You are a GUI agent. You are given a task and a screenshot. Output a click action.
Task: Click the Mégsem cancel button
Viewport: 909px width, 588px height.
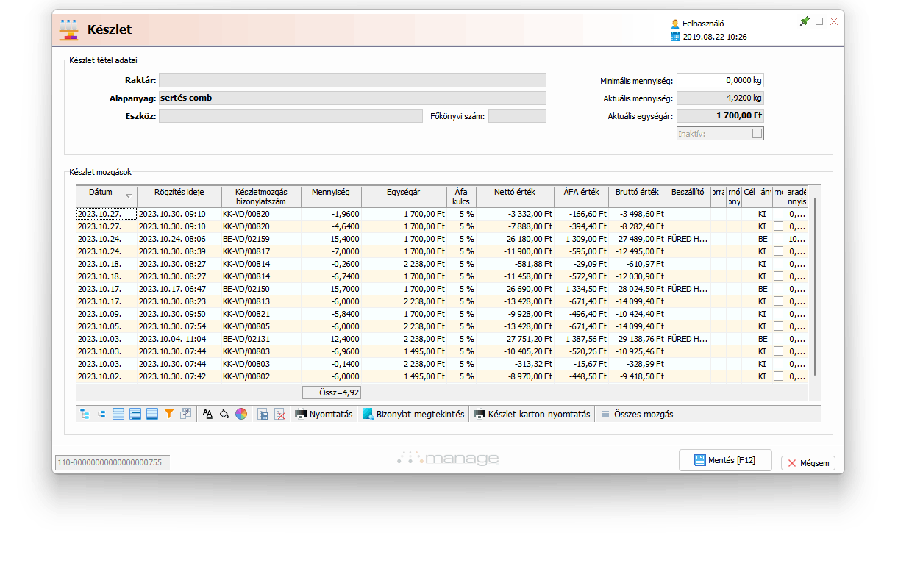[x=808, y=463]
